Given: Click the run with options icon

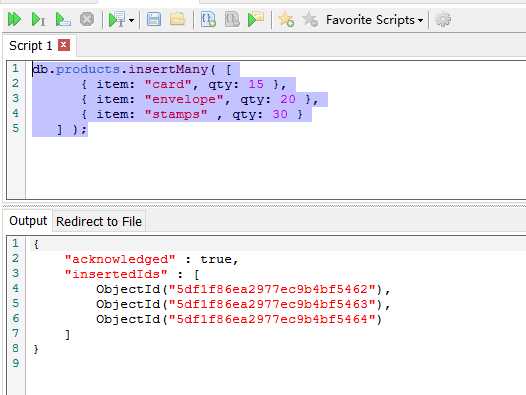Looking at the screenshot, I should pyautogui.click(x=117, y=19).
